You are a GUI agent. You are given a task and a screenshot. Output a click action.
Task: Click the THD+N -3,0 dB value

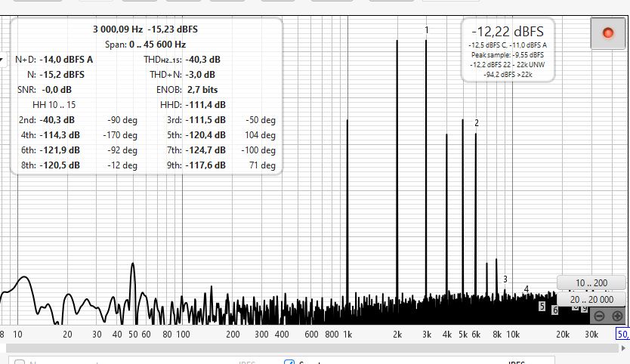pos(200,75)
